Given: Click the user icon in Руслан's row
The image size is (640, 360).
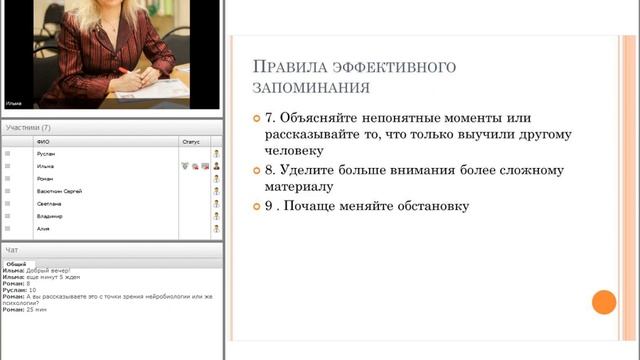Looking at the screenshot, I should pos(216,153).
